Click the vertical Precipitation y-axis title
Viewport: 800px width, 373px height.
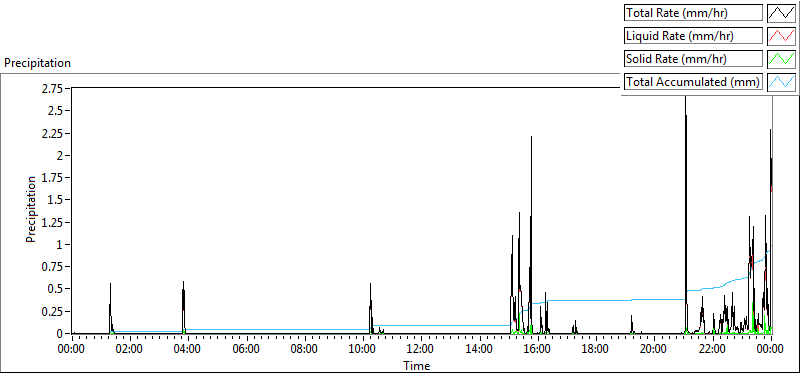tap(31, 209)
